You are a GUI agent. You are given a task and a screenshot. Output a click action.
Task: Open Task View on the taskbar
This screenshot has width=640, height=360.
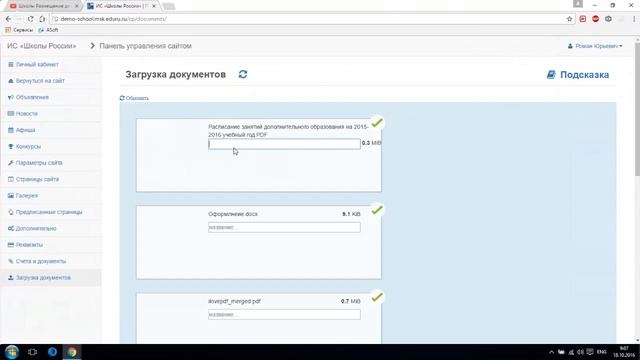(32, 352)
